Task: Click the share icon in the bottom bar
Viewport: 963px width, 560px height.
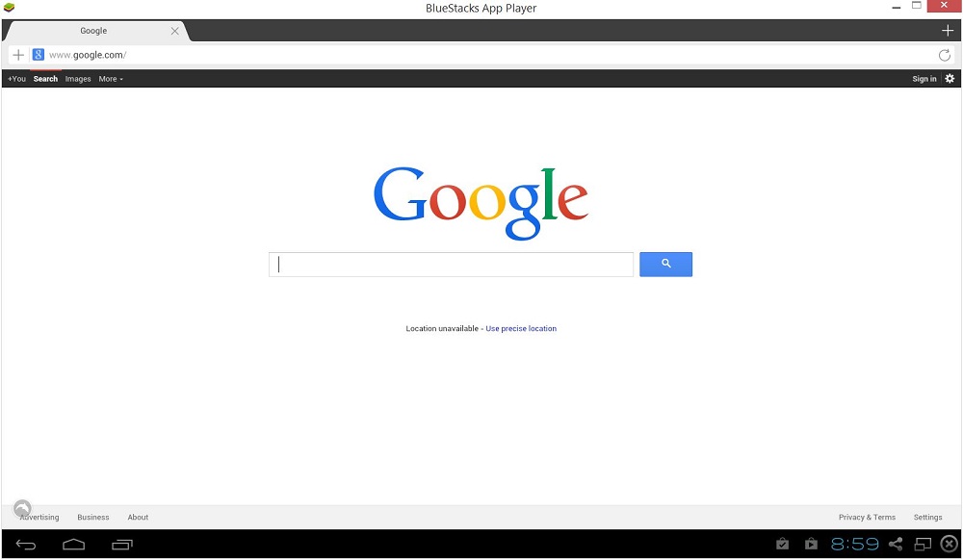Action: [896, 544]
